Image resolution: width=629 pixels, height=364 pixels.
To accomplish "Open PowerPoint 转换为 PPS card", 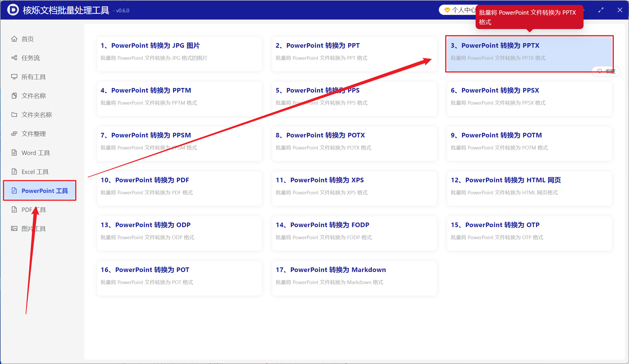I will (x=354, y=99).
